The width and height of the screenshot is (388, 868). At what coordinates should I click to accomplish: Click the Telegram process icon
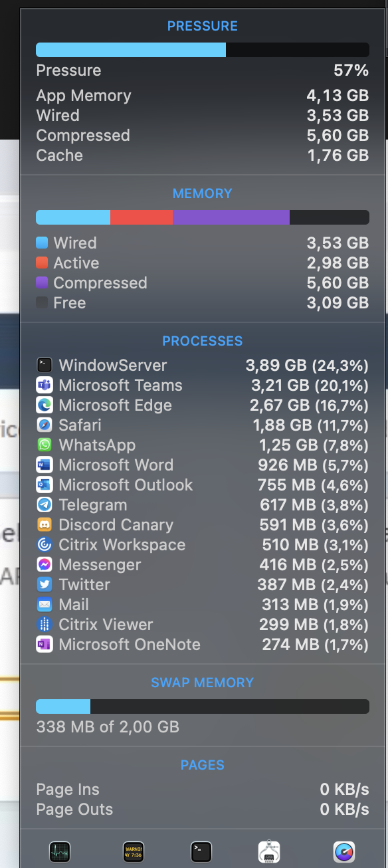pos(45,505)
